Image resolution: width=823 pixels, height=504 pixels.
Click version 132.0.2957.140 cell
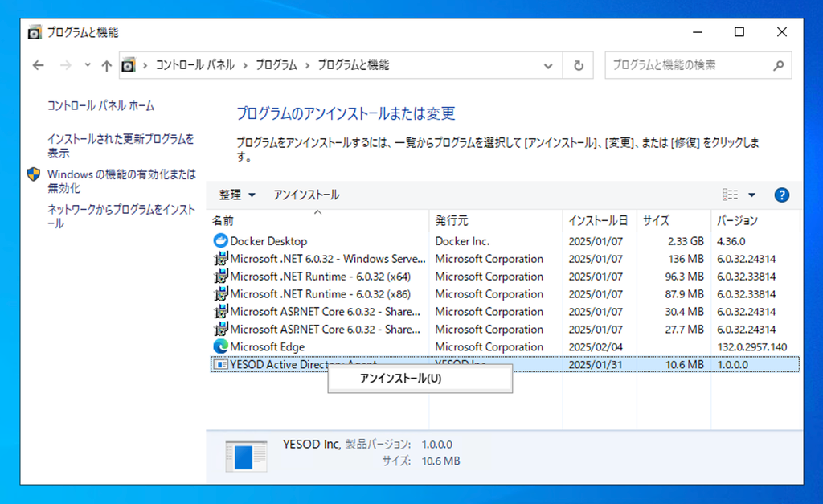[751, 346]
